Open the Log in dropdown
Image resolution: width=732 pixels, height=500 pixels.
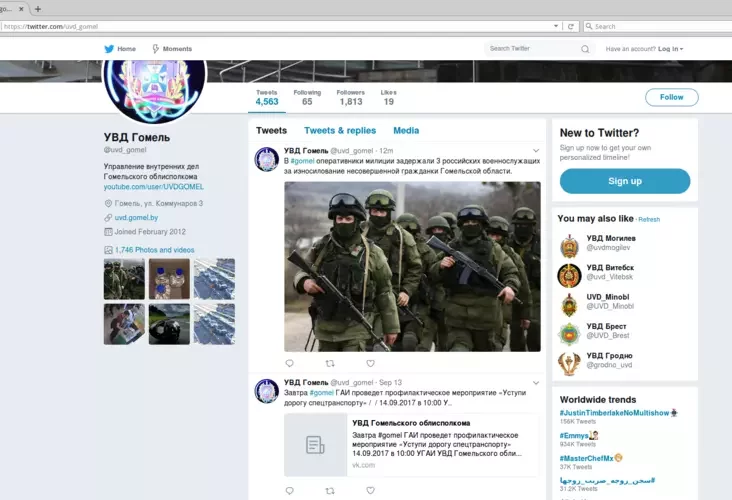pyautogui.click(x=672, y=48)
